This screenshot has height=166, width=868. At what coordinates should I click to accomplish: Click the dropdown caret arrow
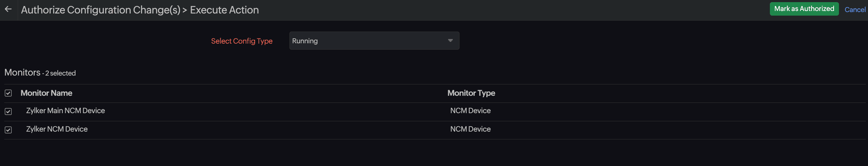[x=450, y=41]
